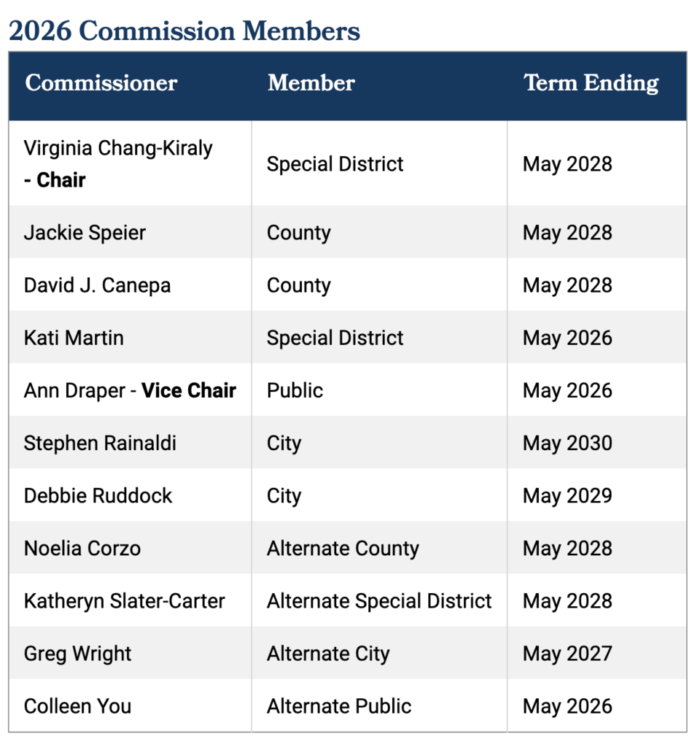Select Katheryn Slater-Carter name

[x=124, y=601]
